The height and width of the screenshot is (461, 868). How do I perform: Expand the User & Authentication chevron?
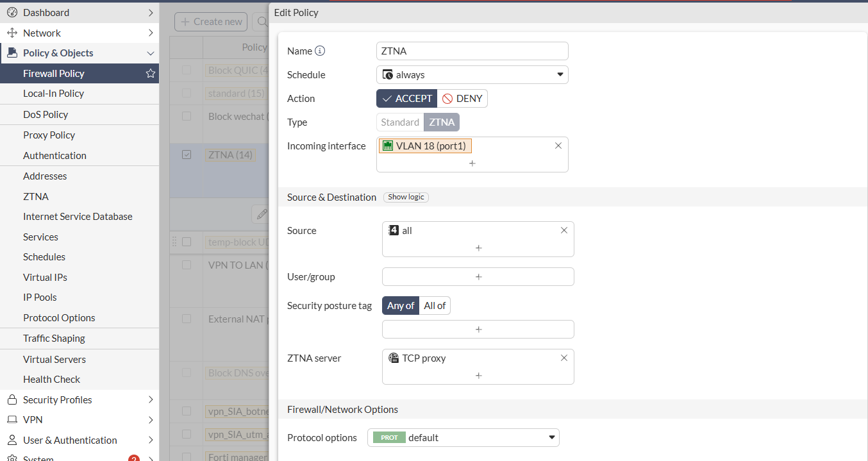151,440
